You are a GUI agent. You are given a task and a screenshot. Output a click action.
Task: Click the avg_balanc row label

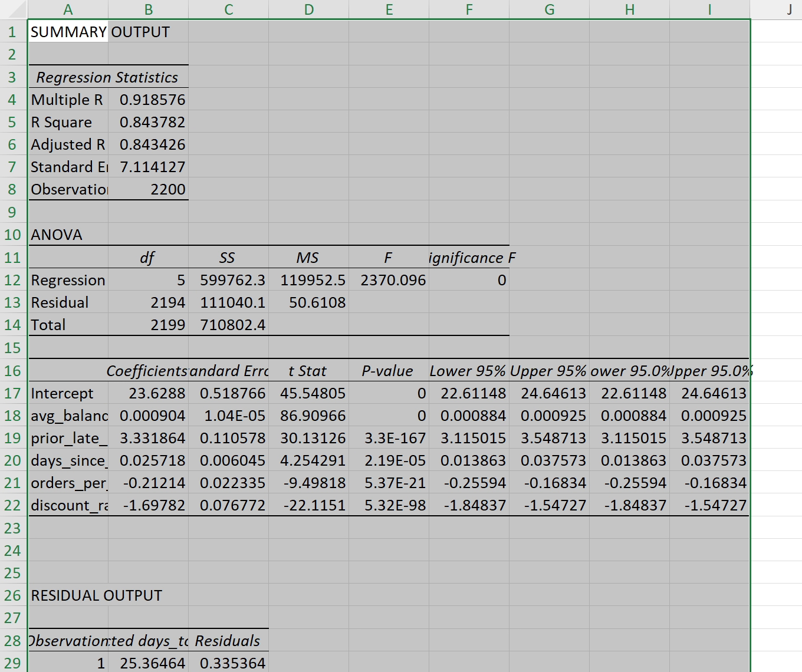[68, 416]
